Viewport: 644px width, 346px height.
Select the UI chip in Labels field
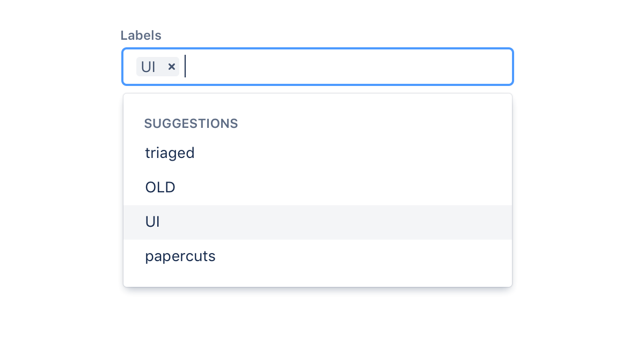coord(158,67)
